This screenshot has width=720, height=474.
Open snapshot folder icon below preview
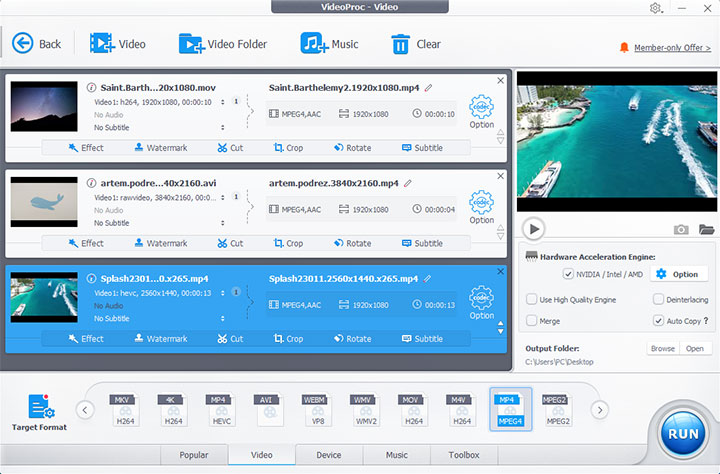(x=706, y=229)
